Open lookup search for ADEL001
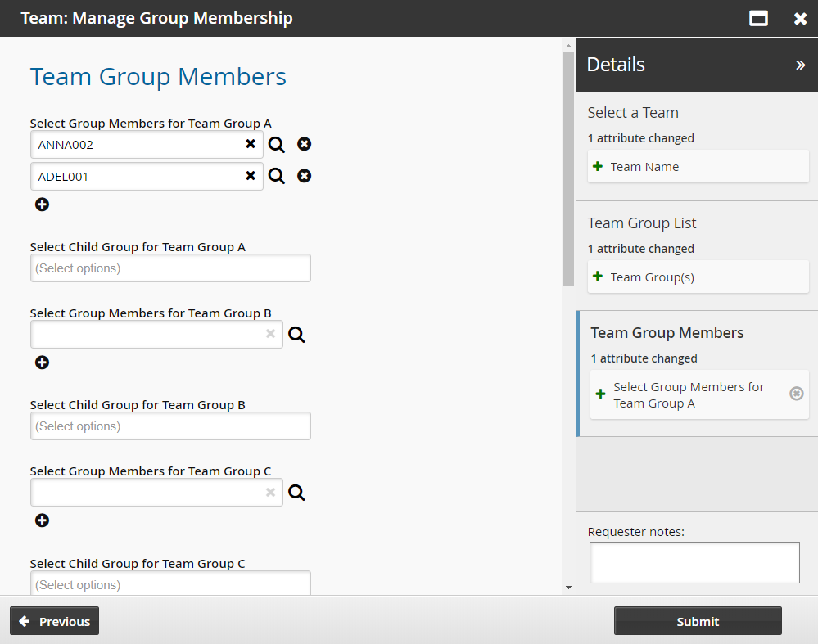This screenshot has width=818, height=644. 277,177
